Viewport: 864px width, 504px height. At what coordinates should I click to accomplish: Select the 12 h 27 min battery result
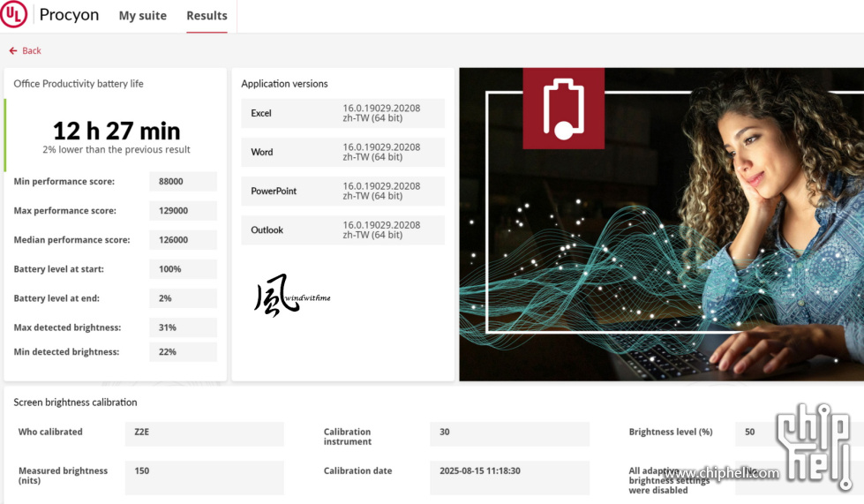point(116,132)
